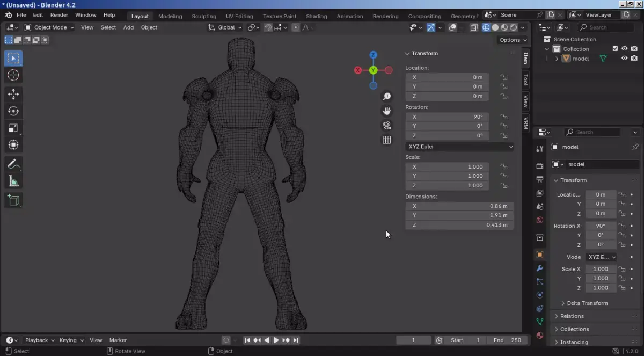
Task: Toggle lock on Scale Z in sidebar
Action: tap(503, 185)
